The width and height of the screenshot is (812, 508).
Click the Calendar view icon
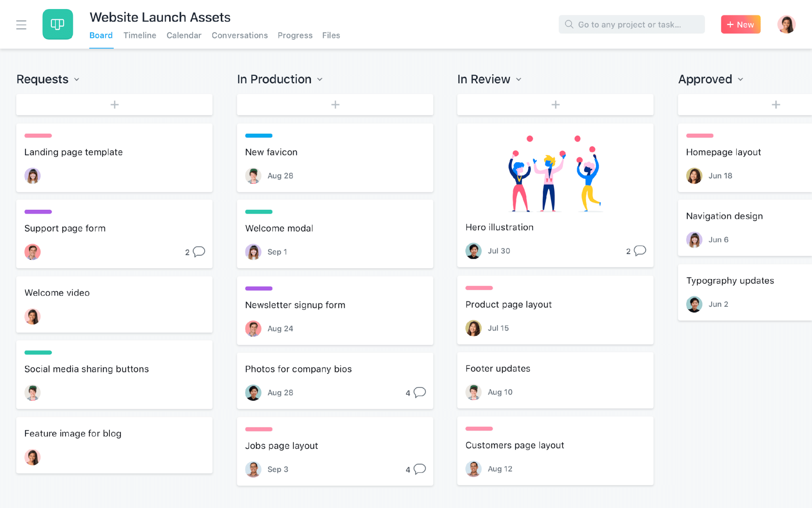click(184, 35)
